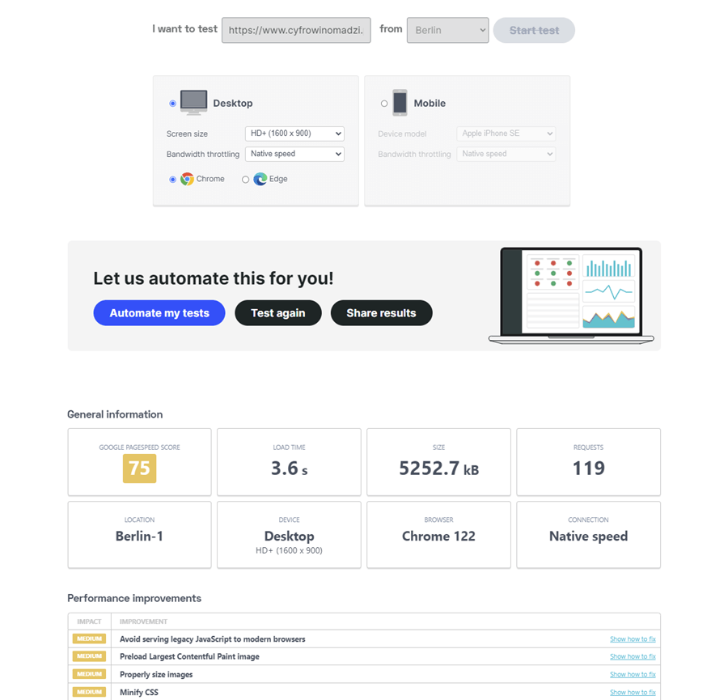Screen dimensions: 728x700
Task: Click the Edge browser icon
Action: pyautogui.click(x=260, y=179)
